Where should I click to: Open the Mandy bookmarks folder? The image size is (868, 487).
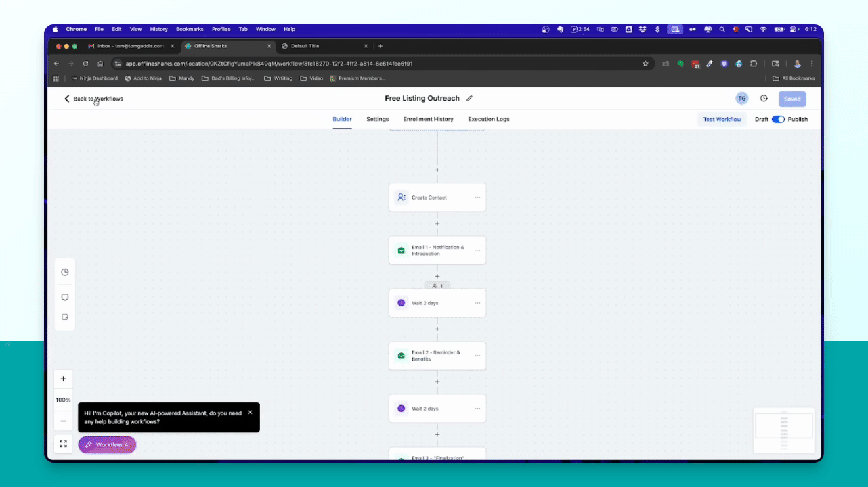[181, 78]
